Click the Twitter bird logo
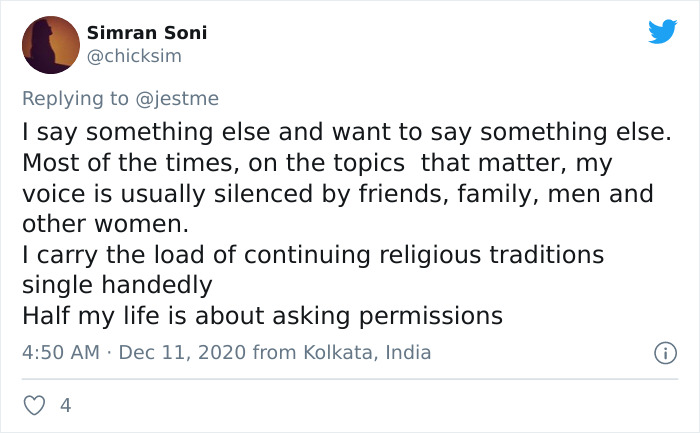The image size is (700, 433). click(x=662, y=32)
